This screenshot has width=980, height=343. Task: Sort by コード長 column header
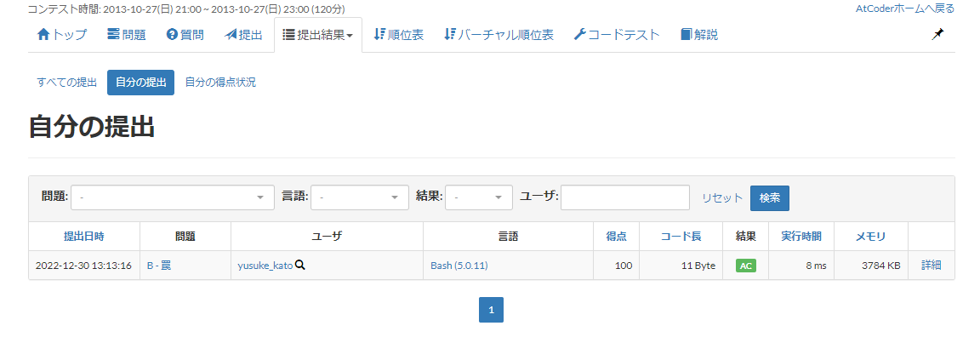(x=681, y=236)
